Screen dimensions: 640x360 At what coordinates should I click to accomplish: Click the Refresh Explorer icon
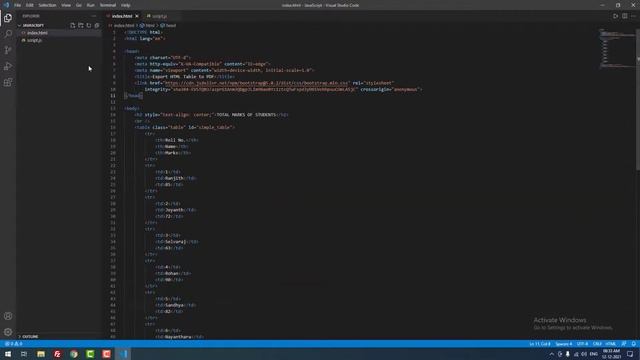click(89, 25)
